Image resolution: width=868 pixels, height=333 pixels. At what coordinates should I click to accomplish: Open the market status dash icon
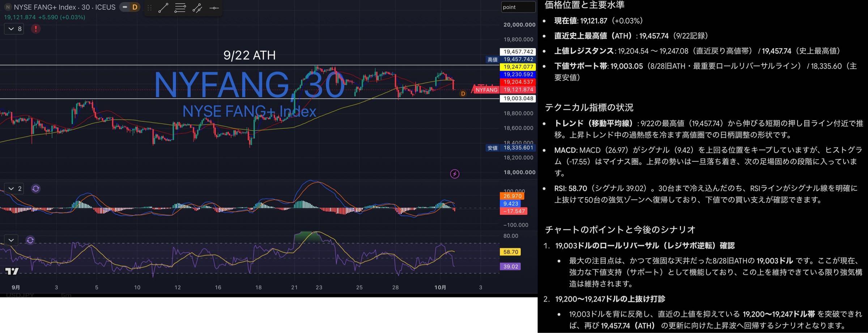125,7
